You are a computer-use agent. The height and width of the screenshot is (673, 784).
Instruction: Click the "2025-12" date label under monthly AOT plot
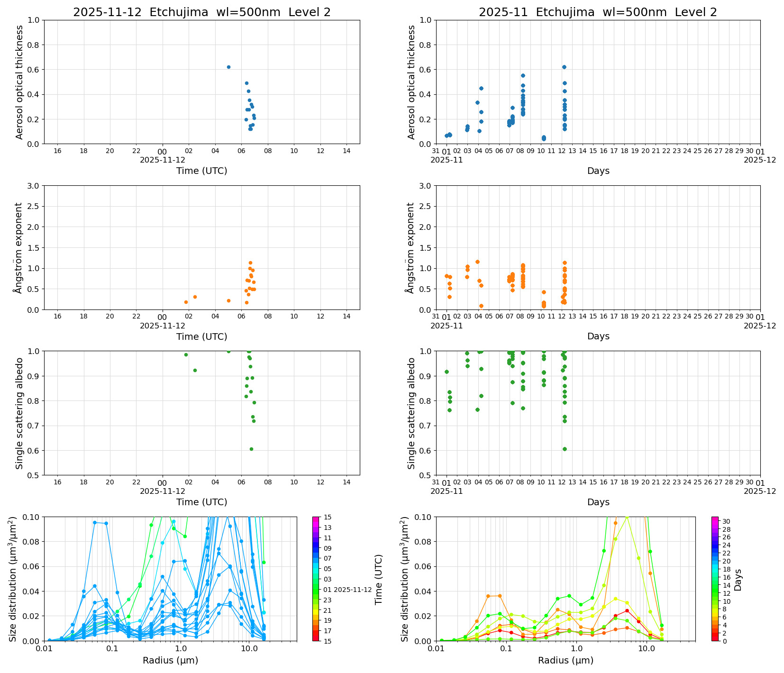click(760, 160)
